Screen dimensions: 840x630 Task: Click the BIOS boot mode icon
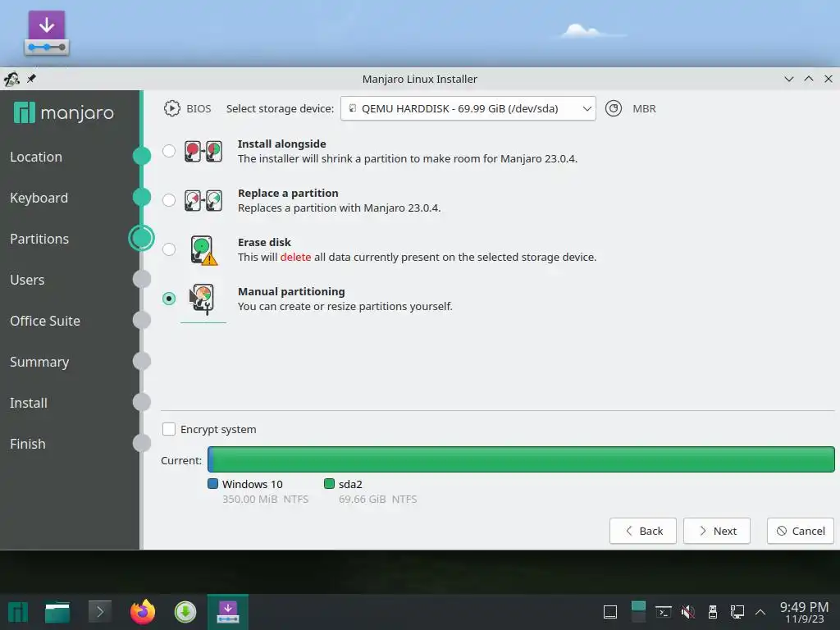coord(172,109)
